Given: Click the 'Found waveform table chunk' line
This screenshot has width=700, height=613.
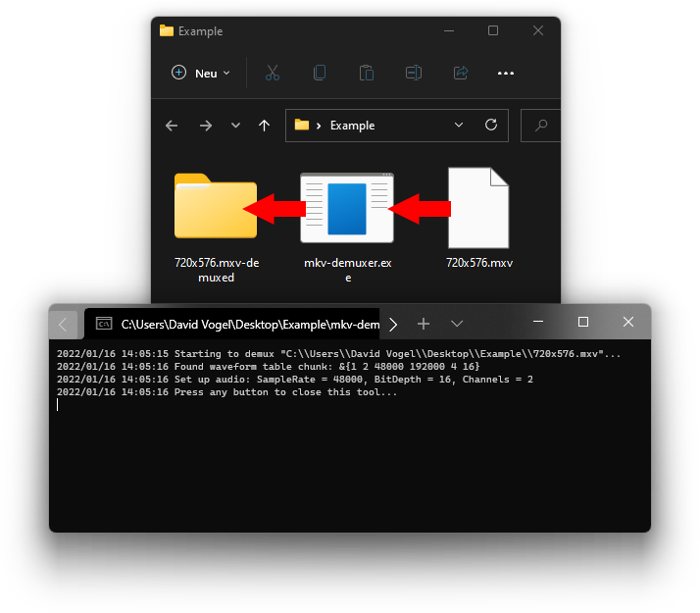Looking at the screenshot, I should 269,367.
